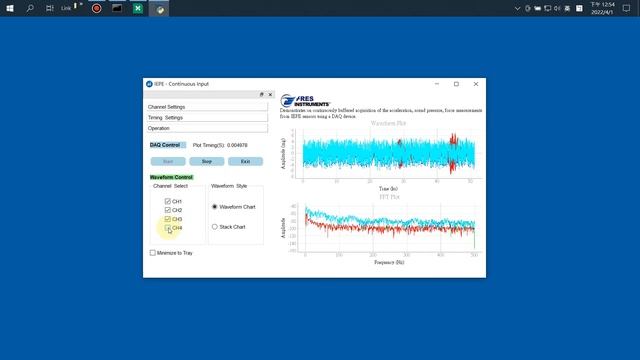Open the input method indicator in tray
Image resolution: width=640 pixels, height=360 pixels.
pos(567,8)
